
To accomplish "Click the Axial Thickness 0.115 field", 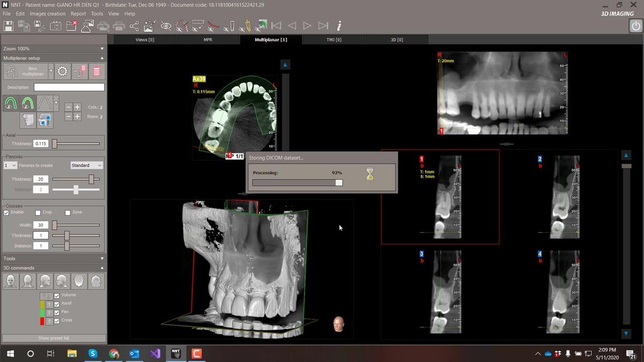I will [41, 143].
